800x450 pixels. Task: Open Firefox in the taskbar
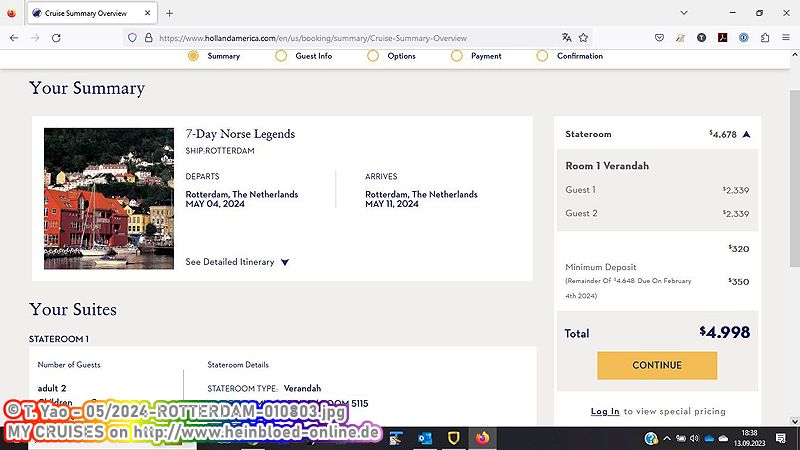pos(482,438)
